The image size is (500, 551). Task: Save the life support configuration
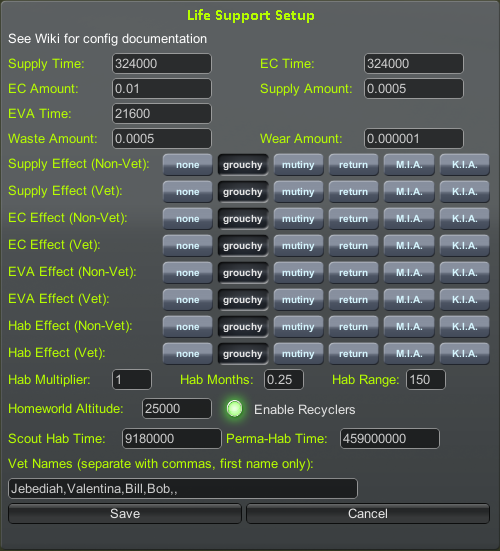coord(125,513)
